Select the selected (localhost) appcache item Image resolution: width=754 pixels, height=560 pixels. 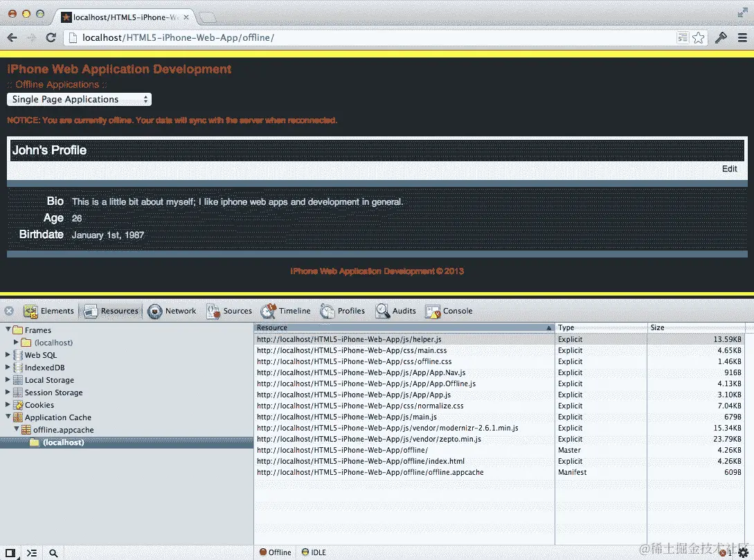pyautogui.click(x=127, y=442)
